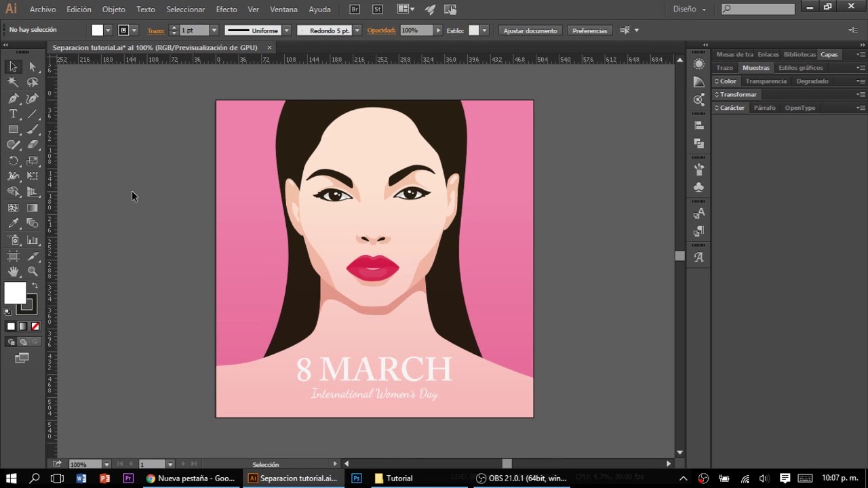Click the Opacidad link

pos(381,30)
